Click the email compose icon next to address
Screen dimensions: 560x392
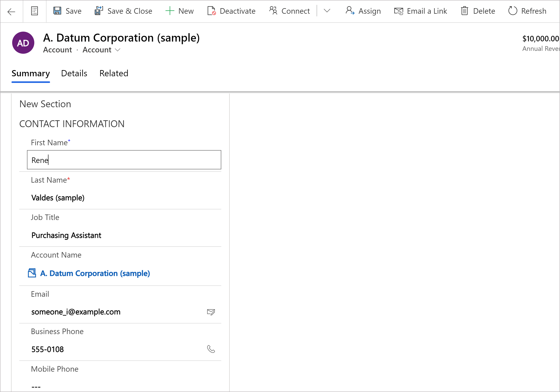[212, 312]
